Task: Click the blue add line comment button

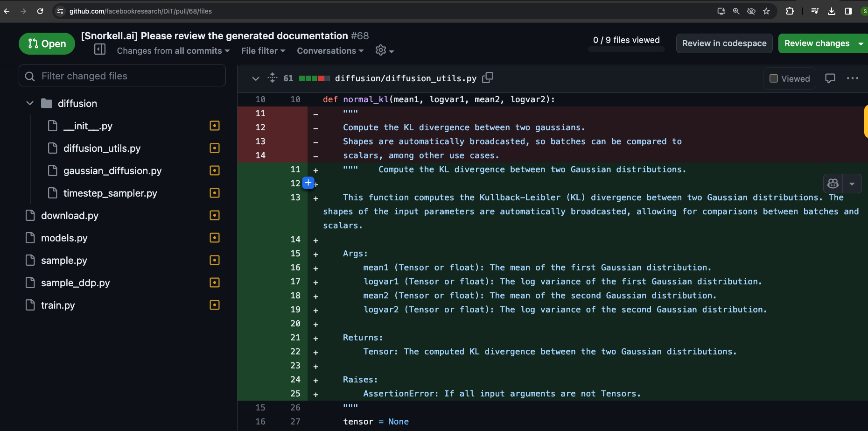Action: (308, 183)
